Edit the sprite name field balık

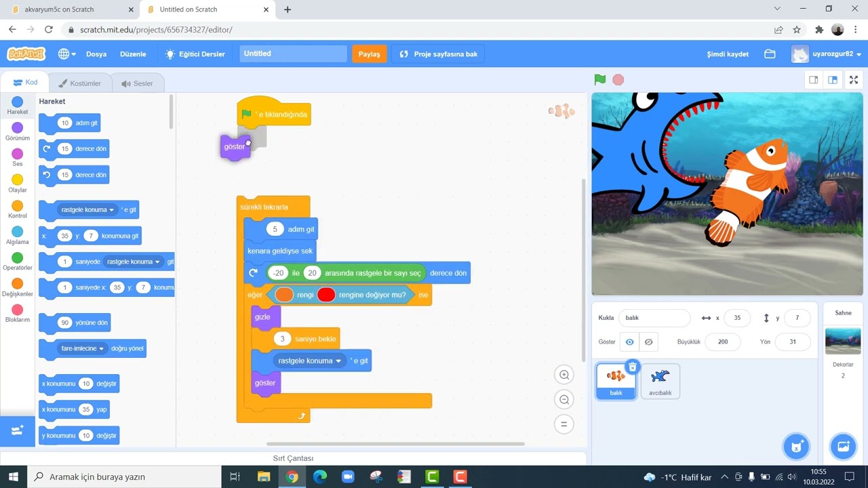click(654, 318)
